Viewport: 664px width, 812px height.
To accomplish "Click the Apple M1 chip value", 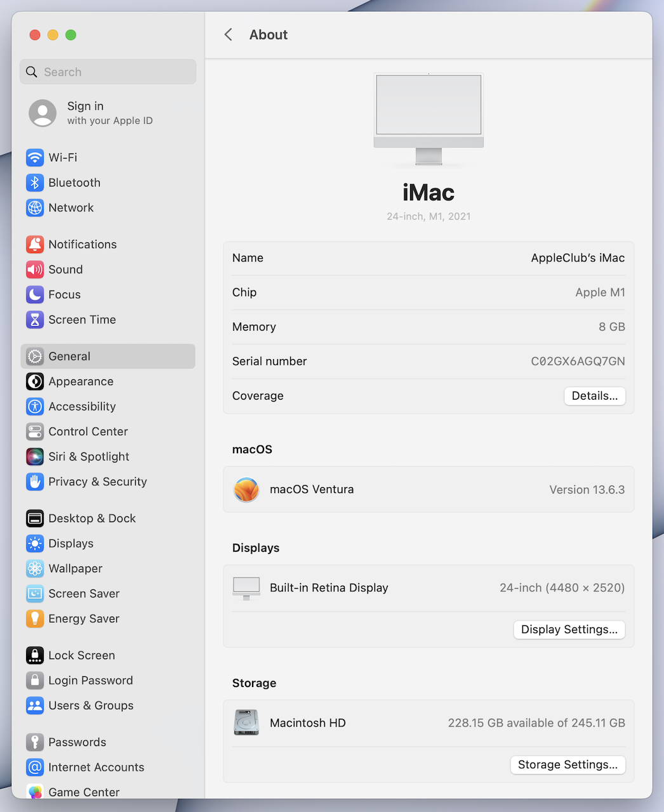I will (600, 292).
